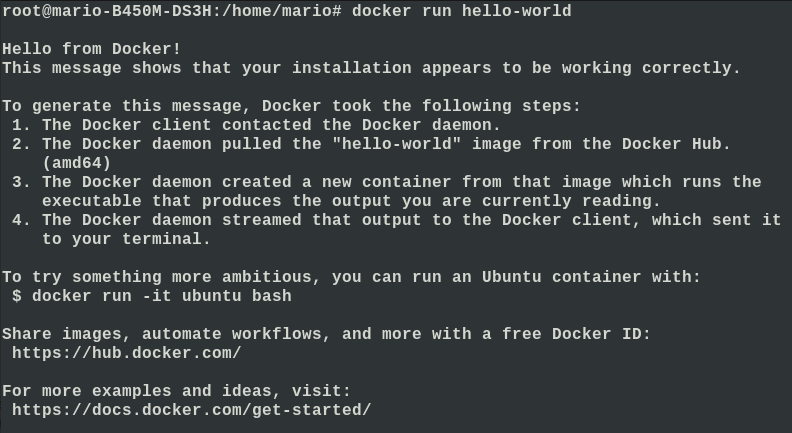Click the 'free Docker ID:' text
The image size is (792, 433).
click(576, 334)
